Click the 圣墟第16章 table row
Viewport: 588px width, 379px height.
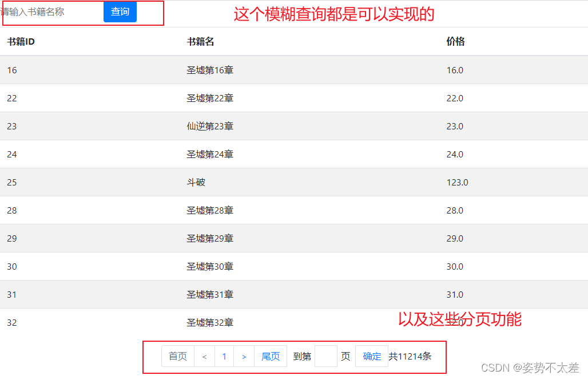pyautogui.click(x=210, y=70)
